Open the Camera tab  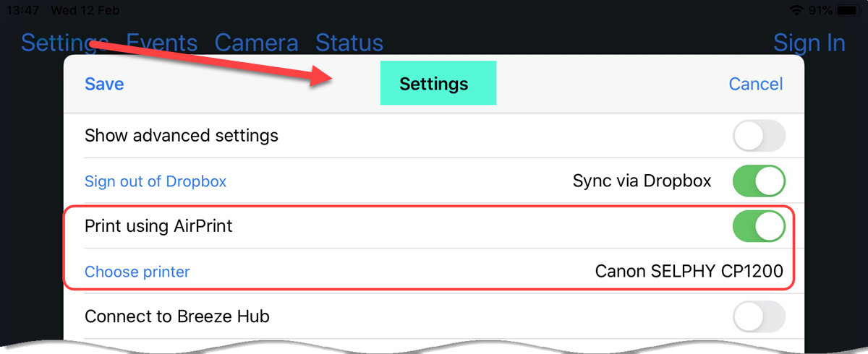pyautogui.click(x=257, y=43)
